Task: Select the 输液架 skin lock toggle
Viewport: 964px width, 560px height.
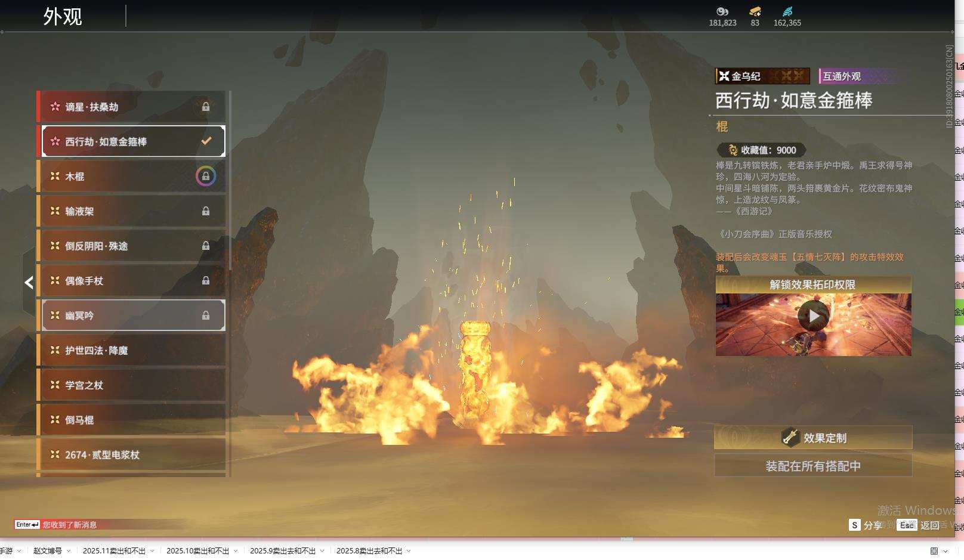Action: (x=206, y=211)
